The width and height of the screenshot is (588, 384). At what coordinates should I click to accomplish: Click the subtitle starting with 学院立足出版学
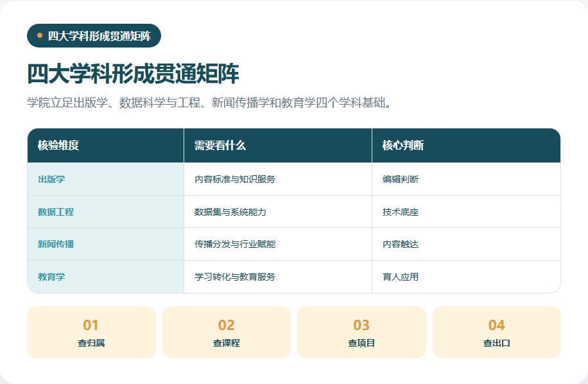pyautogui.click(x=210, y=102)
